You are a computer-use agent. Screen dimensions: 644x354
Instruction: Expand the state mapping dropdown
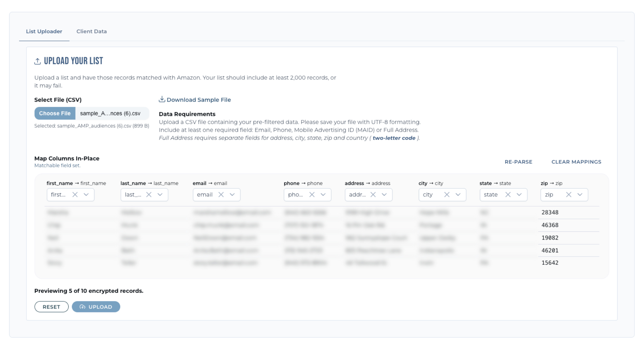[519, 194]
